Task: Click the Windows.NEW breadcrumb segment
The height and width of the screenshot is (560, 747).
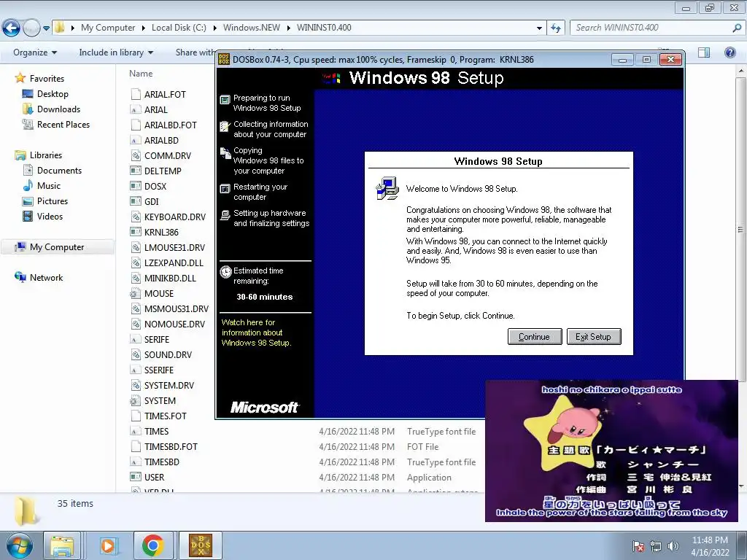Action: click(x=252, y=28)
